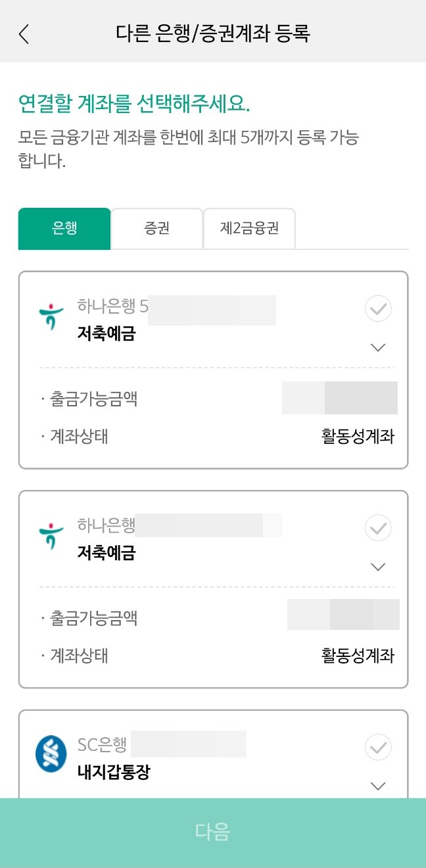Expand the SC은행 내지갑통장 details chevron
The image size is (426, 868).
(x=378, y=786)
